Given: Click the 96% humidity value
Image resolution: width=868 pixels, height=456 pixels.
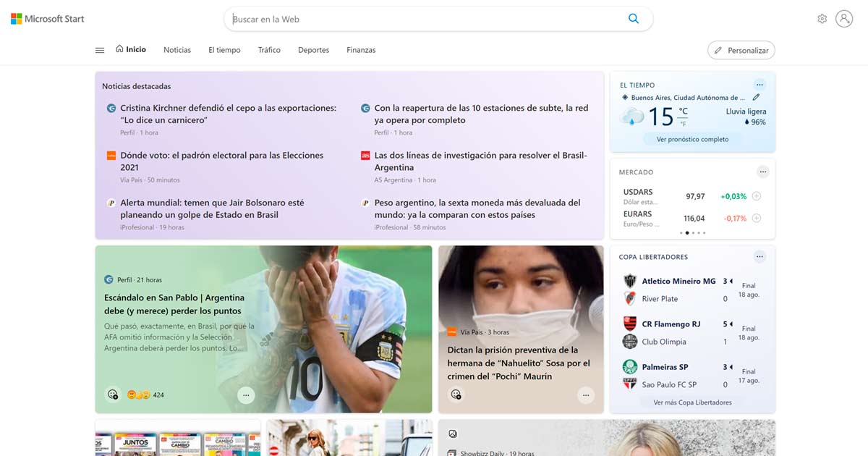Looking at the screenshot, I should pos(758,122).
